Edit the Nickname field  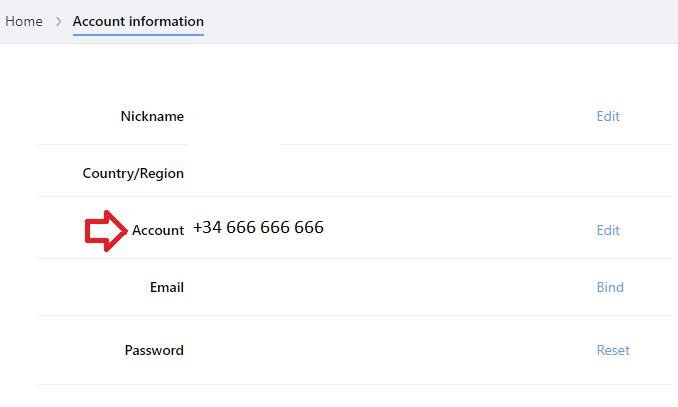coord(608,116)
